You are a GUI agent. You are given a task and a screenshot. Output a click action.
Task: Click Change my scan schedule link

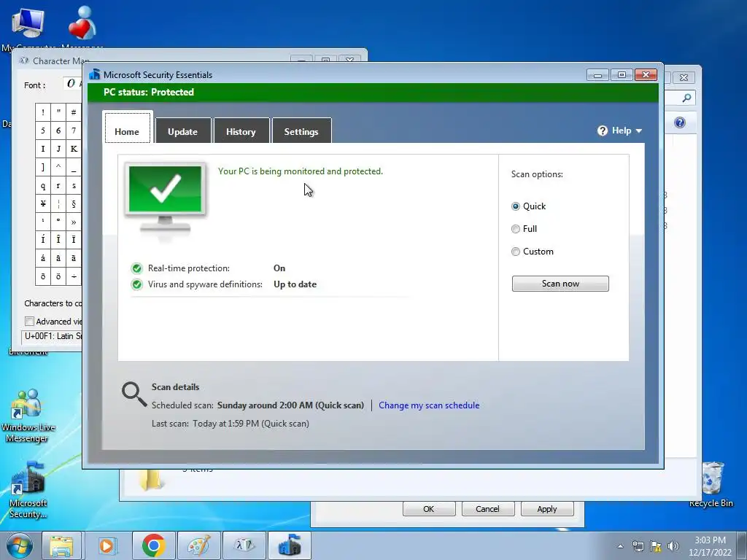pos(429,405)
